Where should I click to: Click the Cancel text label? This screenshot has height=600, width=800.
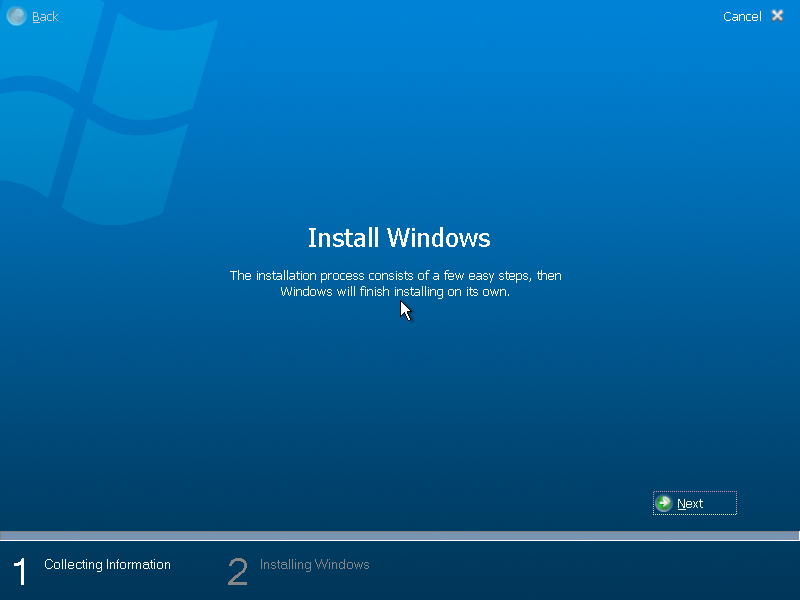point(742,17)
